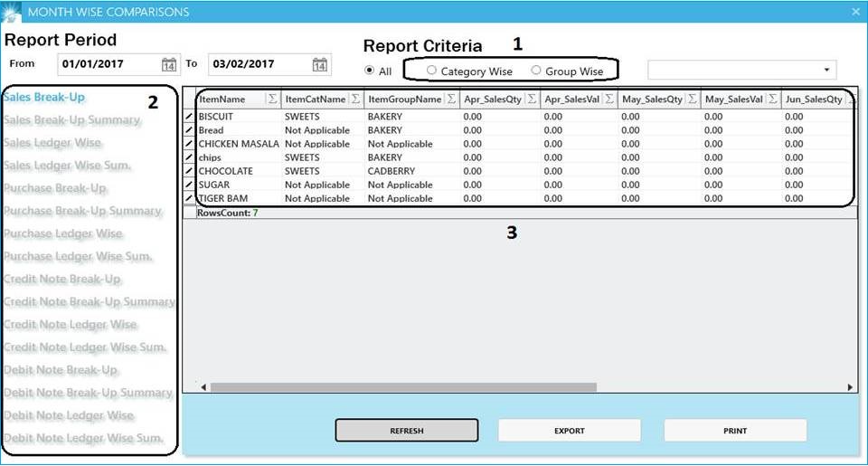The width and height of the screenshot is (868, 466).
Task: Sort by the Apr_SalesVal column header
Action: pyautogui.click(x=571, y=100)
